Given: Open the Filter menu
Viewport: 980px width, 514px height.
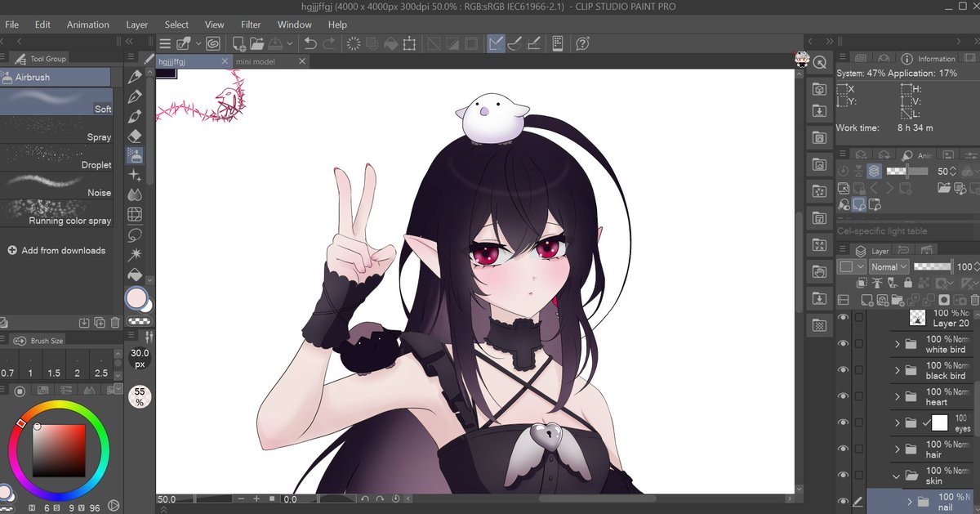Looking at the screenshot, I should click(x=252, y=25).
